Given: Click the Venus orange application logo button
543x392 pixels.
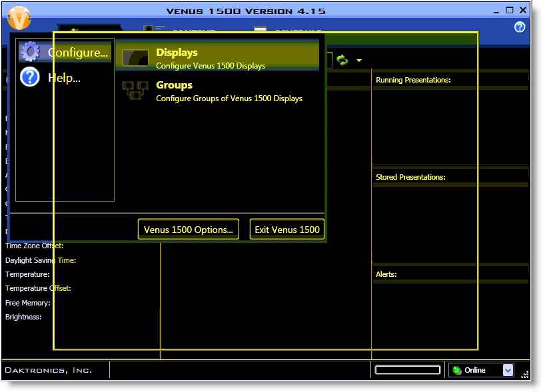Looking at the screenshot, I should 19,18.
